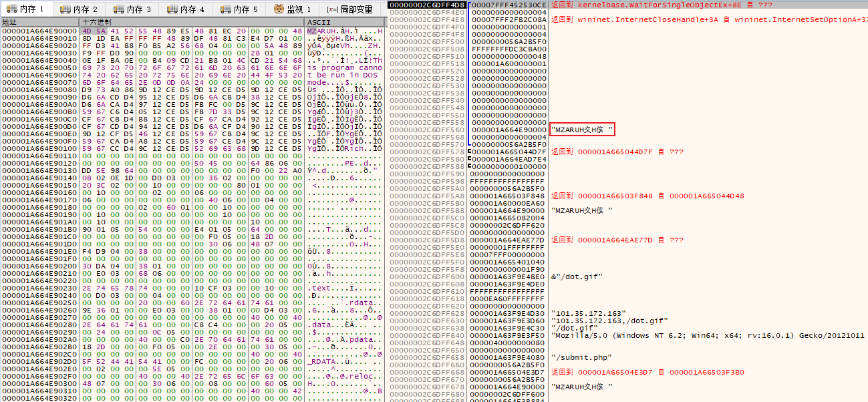
Task: Click the '返回到 000001A664EAE77D' comment
Action: point(617,240)
